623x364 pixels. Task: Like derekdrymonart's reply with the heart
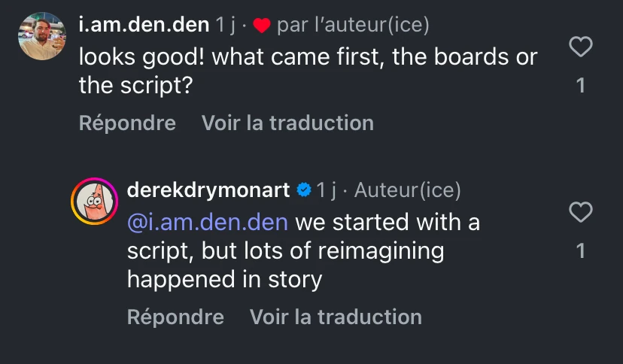[580, 213]
